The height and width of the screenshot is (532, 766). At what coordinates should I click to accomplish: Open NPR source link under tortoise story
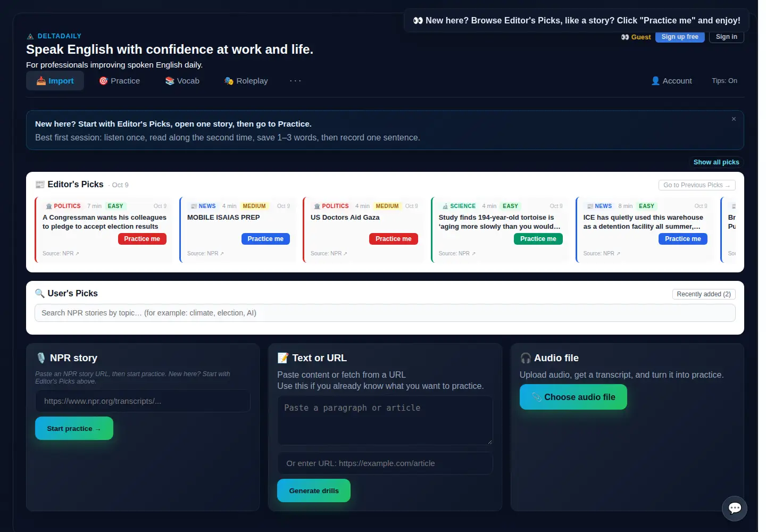(457, 254)
